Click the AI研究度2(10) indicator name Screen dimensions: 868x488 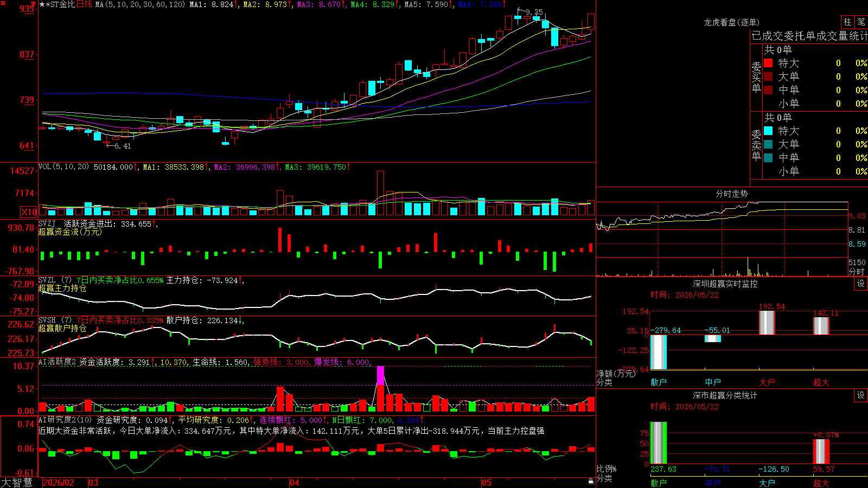tap(65, 420)
